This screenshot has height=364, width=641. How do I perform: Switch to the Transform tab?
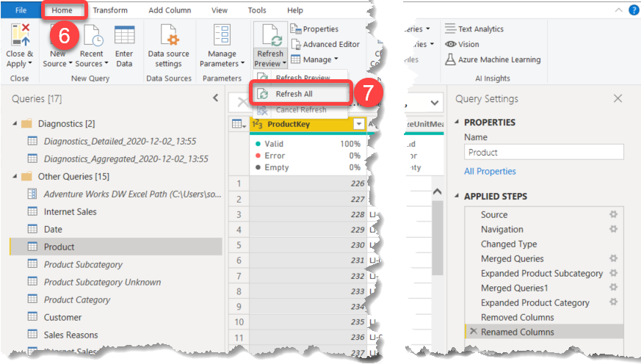[x=110, y=10]
